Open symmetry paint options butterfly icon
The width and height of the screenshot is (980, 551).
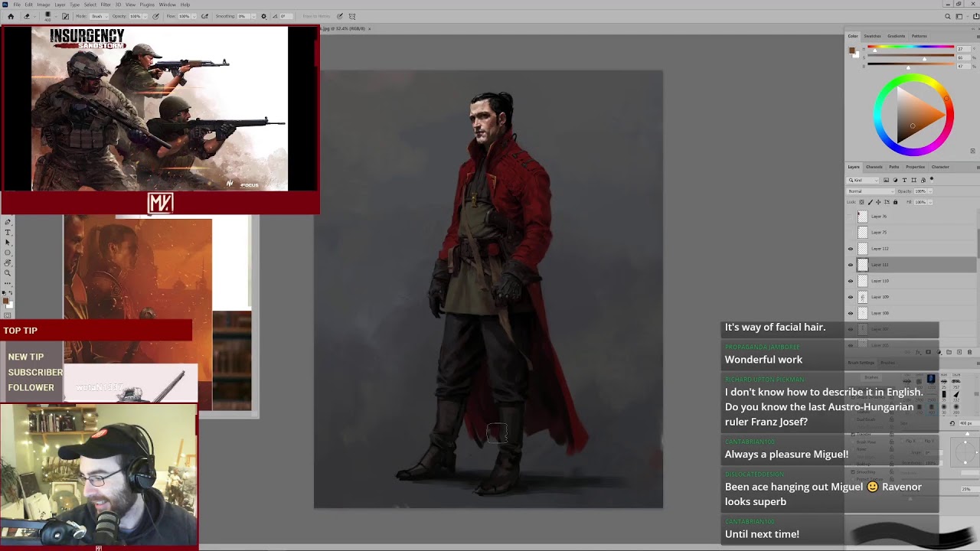[352, 16]
